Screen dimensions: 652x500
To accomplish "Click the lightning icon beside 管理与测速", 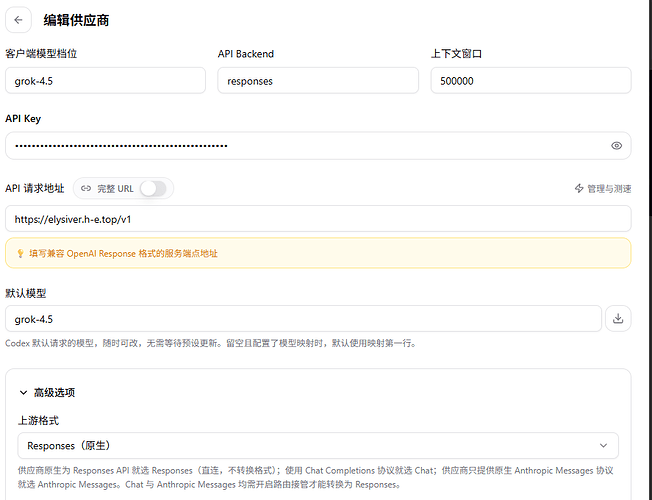I will pos(579,188).
